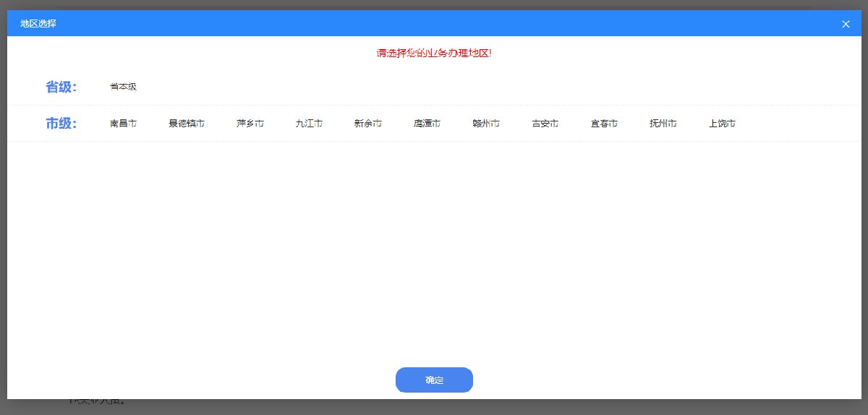Close the 地区选择 dialog with X

click(x=846, y=24)
